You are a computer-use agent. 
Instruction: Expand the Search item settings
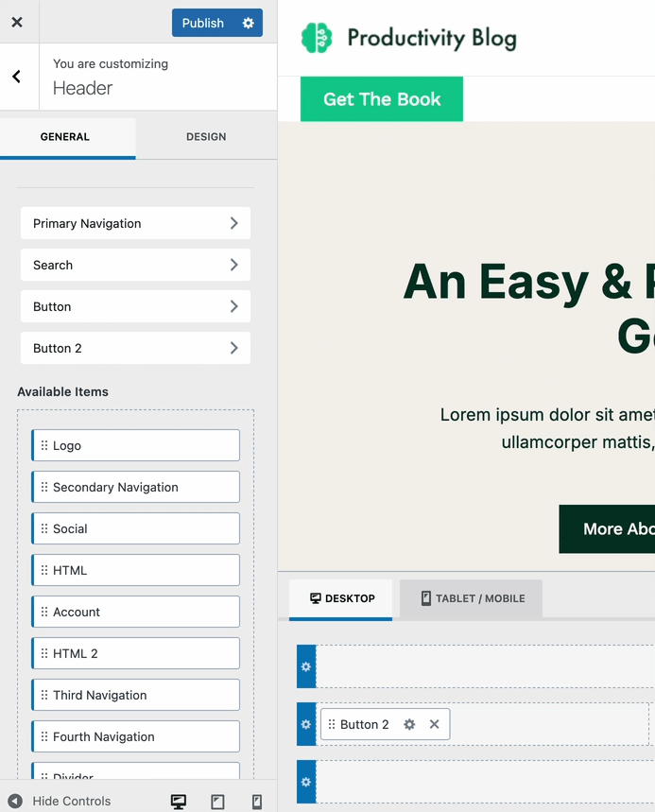click(x=135, y=265)
